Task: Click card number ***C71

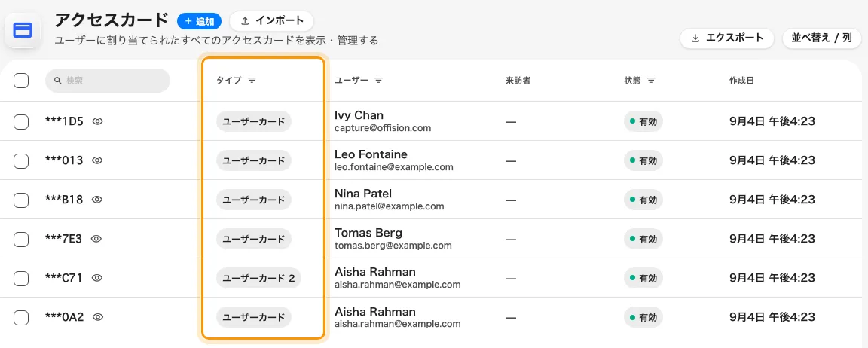Action: (x=63, y=278)
